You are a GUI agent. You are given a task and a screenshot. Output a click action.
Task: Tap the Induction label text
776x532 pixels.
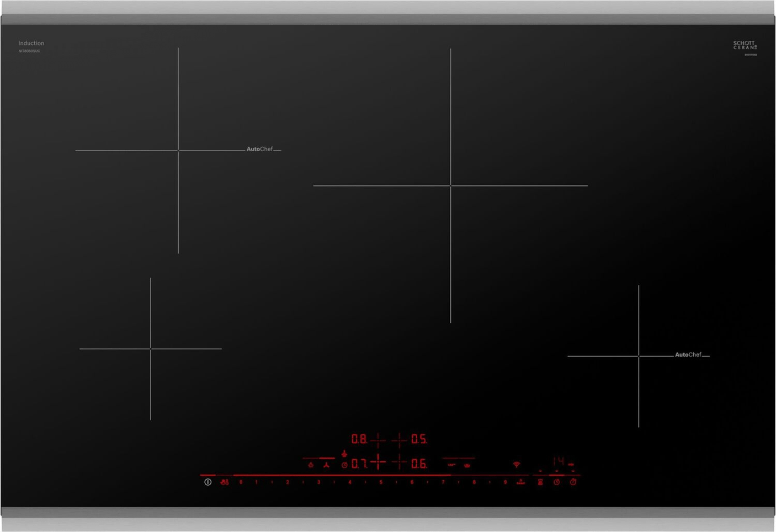(x=31, y=43)
